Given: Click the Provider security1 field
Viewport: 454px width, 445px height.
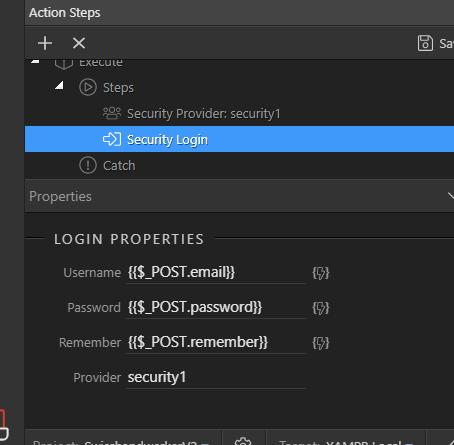Looking at the screenshot, I should (x=216, y=378).
